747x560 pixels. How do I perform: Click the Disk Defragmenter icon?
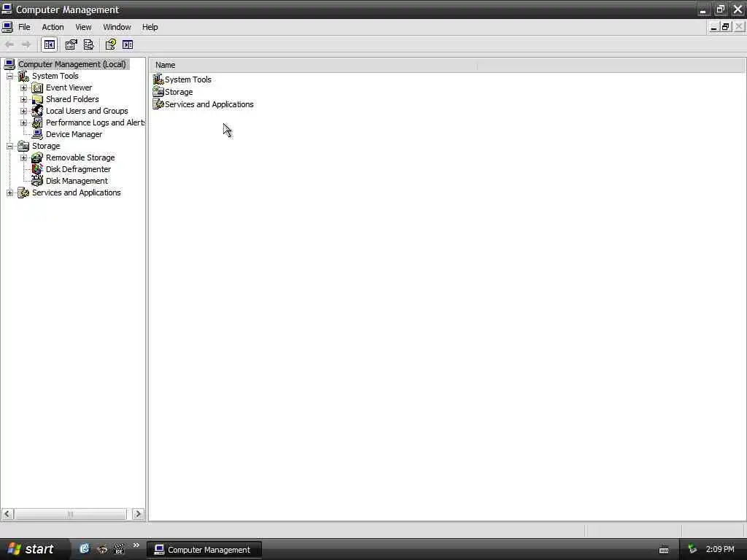point(37,169)
